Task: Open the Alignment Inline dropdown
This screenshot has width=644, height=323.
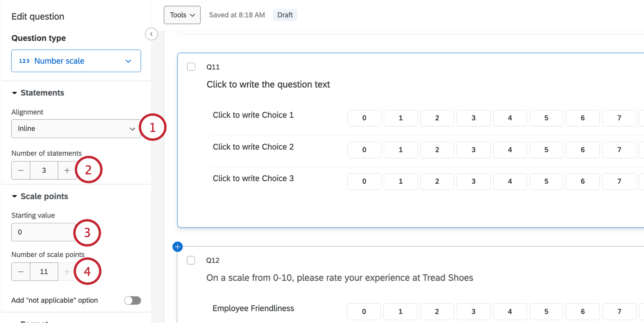Action: coord(76,129)
